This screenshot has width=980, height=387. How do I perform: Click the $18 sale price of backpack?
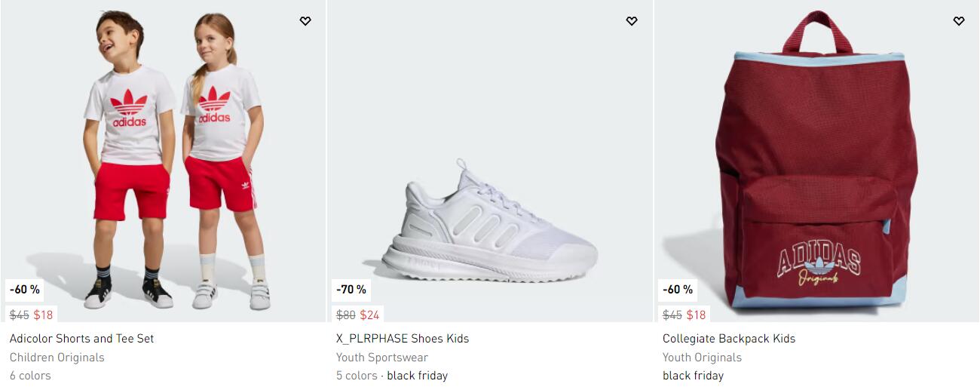696,315
